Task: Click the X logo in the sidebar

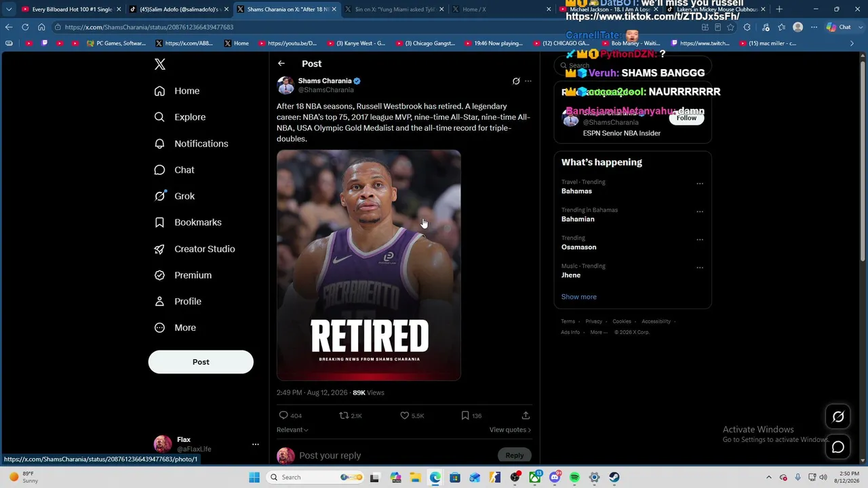Action: coord(160,64)
